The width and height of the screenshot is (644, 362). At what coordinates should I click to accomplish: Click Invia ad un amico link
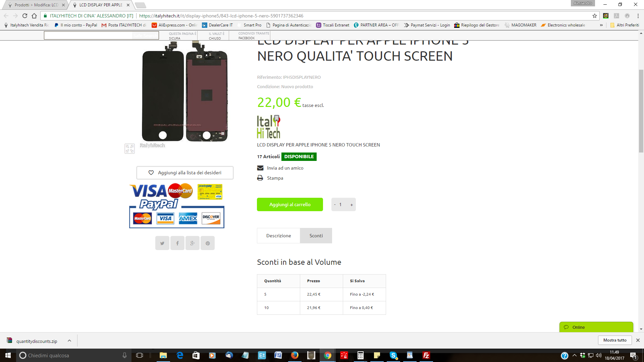pos(285,168)
